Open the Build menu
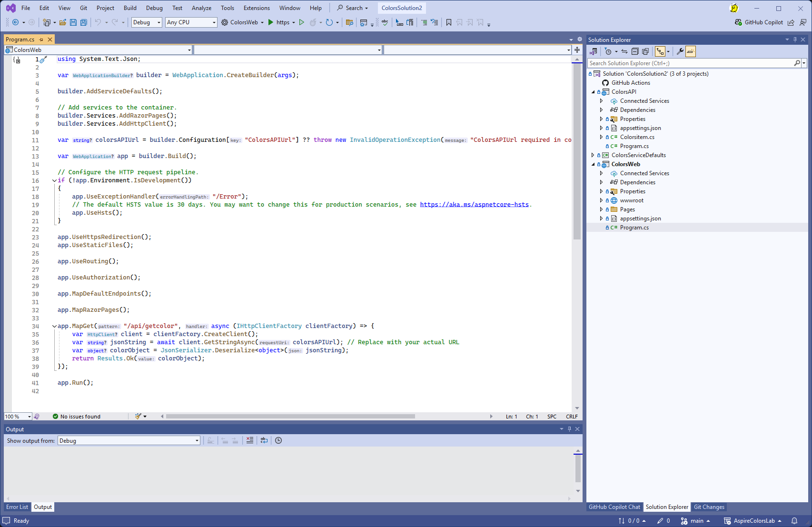 (130, 8)
